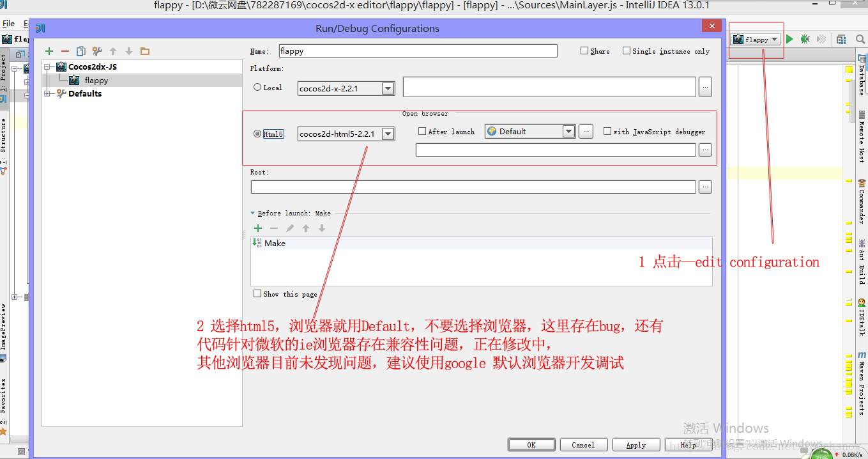Click the Help button
This screenshot has height=459, width=868.
pos(688,445)
